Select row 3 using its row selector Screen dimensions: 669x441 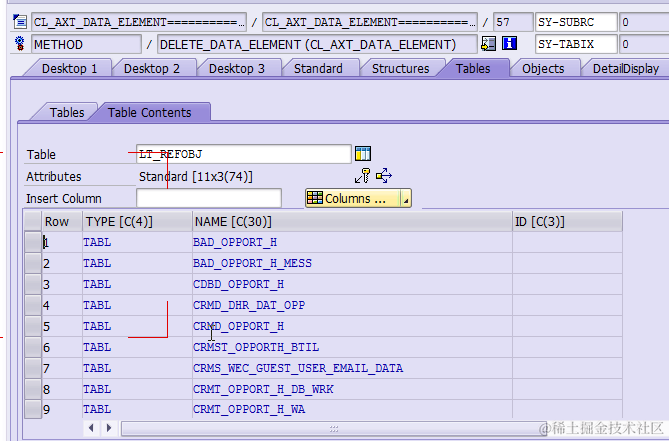tap(33, 284)
